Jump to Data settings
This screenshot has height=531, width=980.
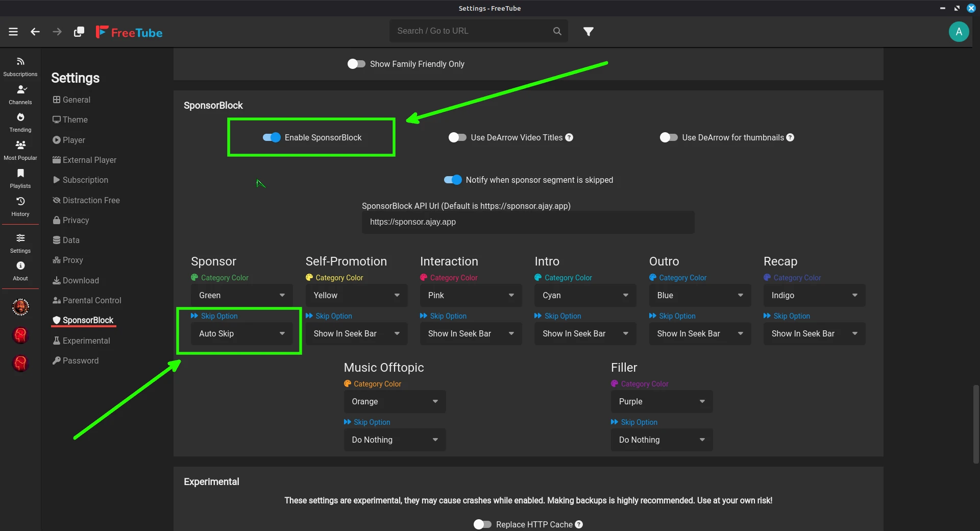tap(66, 240)
